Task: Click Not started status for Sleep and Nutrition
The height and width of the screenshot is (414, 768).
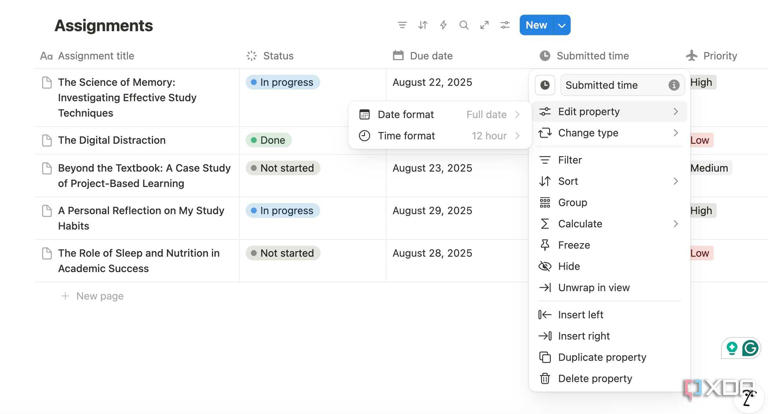Action: click(283, 253)
